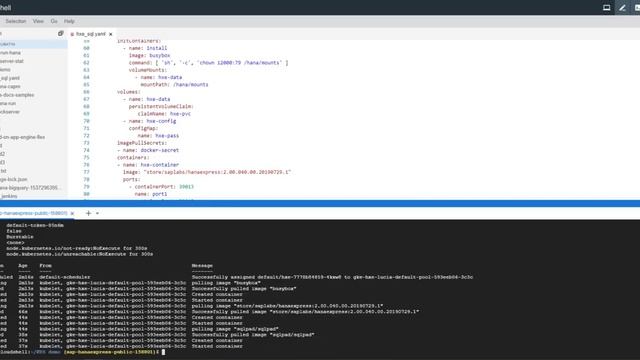Viewport: 640px width, 360px height.
Task: Open the Go menu
Action: (54, 21)
